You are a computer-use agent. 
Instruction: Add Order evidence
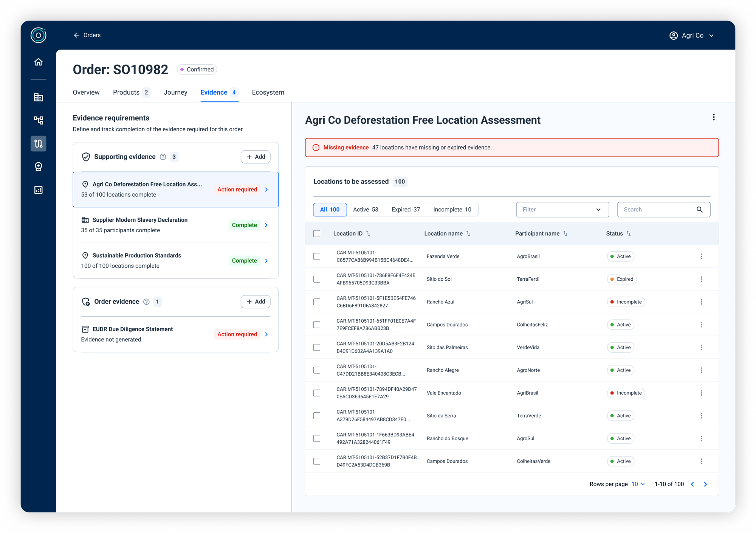coord(256,301)
